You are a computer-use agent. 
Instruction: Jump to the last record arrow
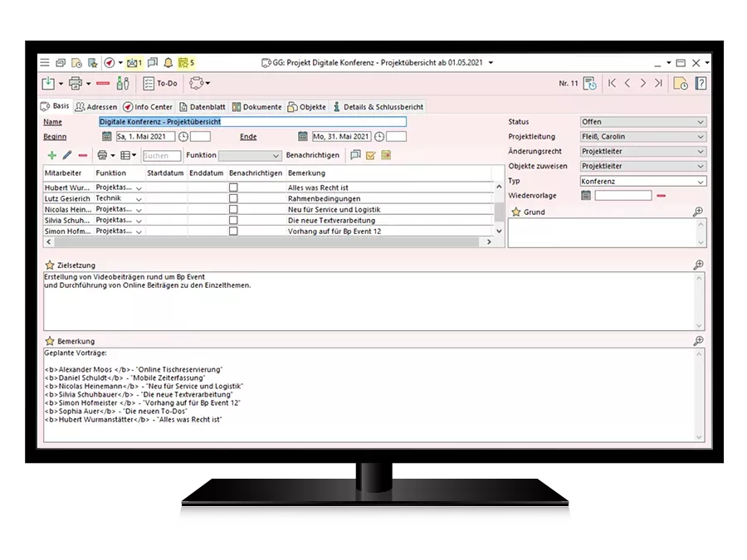(658, 83)
